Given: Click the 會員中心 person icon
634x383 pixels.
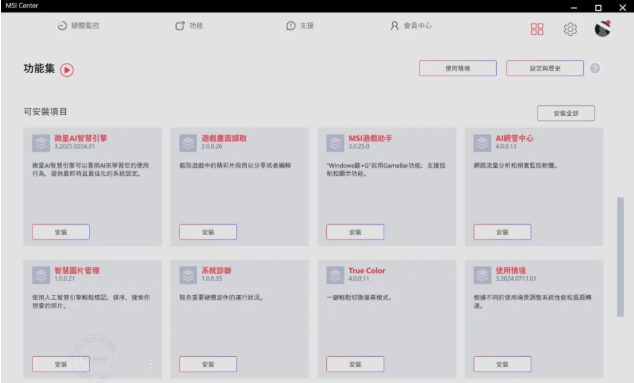Looking at the screenshot, I should point(394,25).
